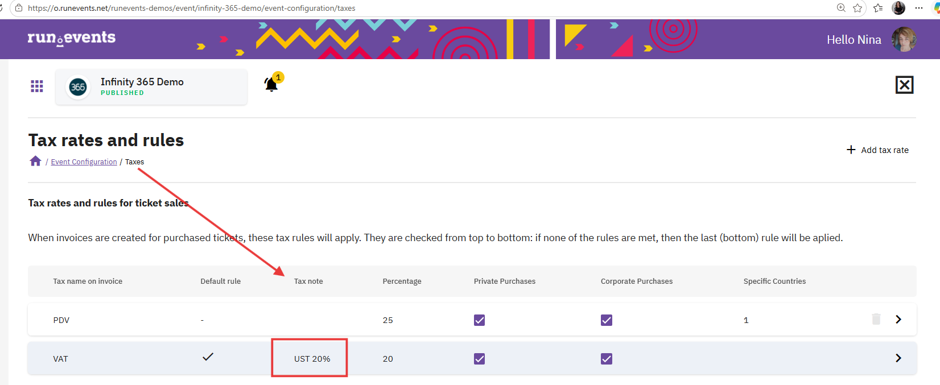Click VAT percentage value 20
The height and width of the screenshot is (385, 940).
388,359
